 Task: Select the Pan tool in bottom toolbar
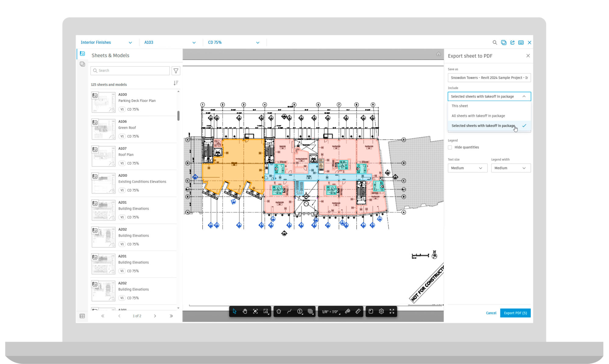(x=245, y=311)
